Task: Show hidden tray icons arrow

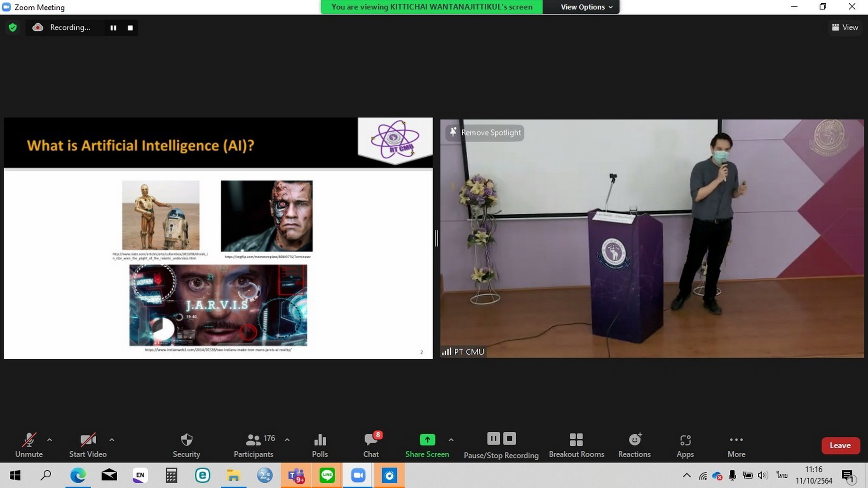Action: (x=686, y=475)
